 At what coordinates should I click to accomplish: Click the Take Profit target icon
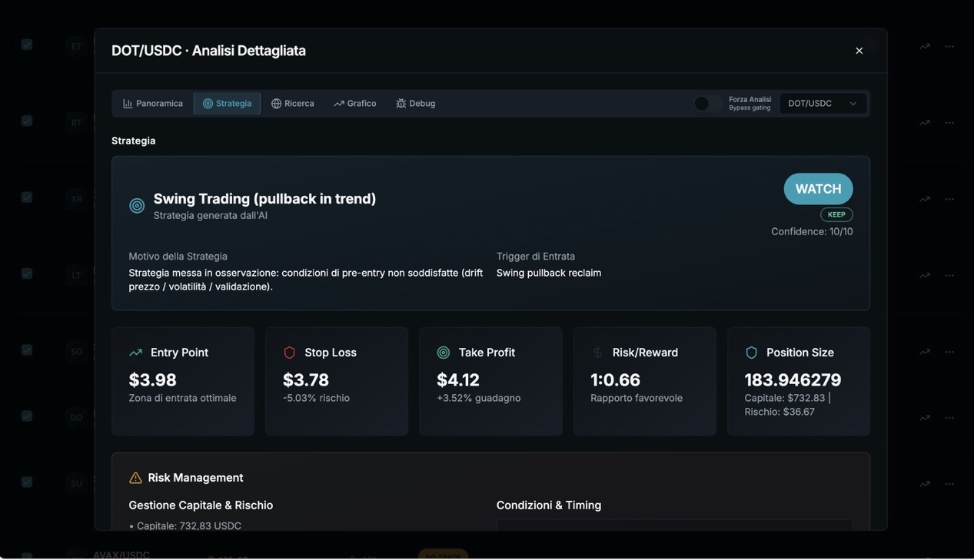(x=444, y=353)
